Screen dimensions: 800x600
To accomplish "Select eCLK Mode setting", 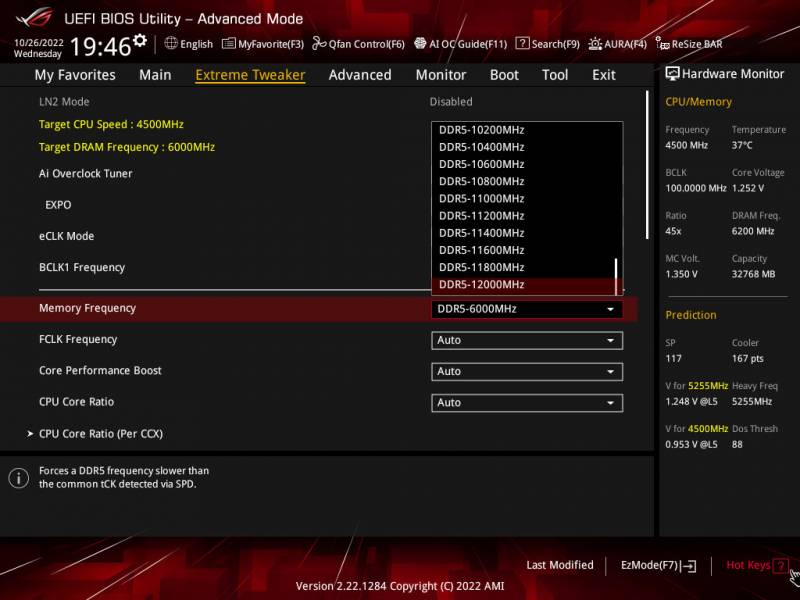I will (x=66, y=236).
